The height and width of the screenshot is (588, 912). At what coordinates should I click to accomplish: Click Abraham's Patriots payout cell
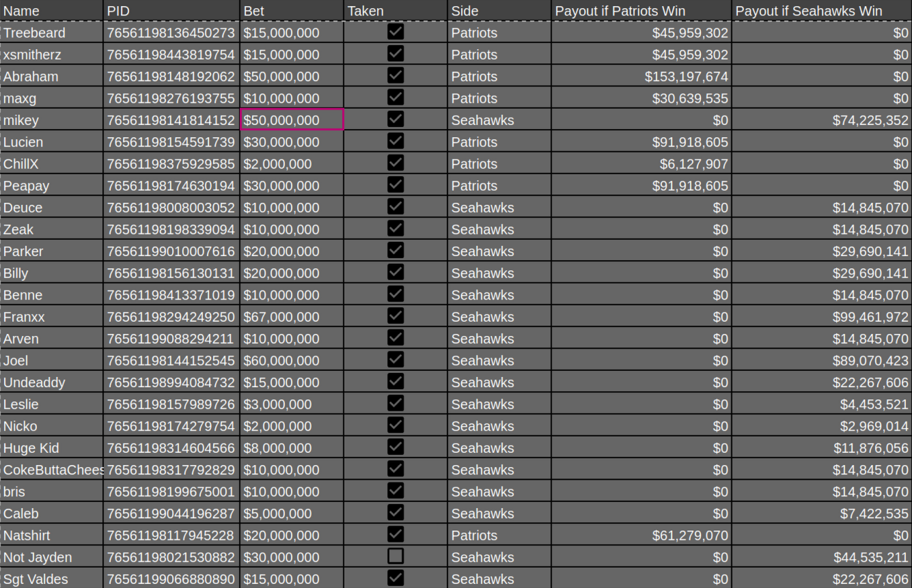[641, 76]
